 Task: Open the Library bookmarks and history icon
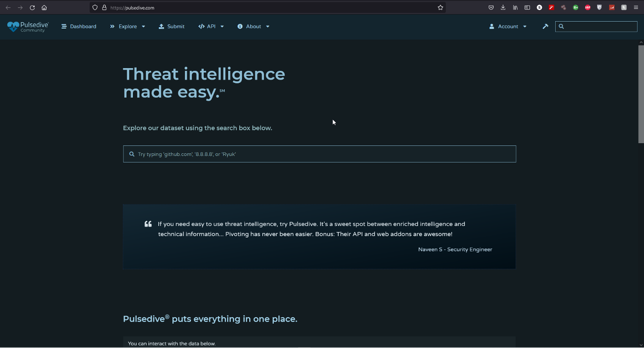(515, 8)
